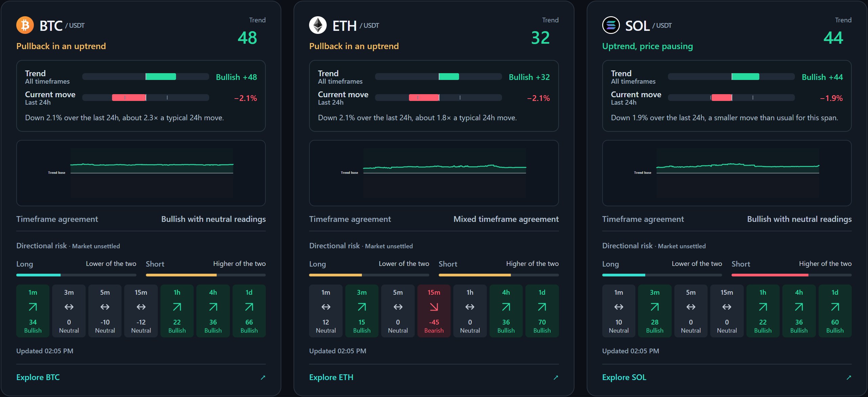Select SOL 15m neutral timeframe tile
The height and width of the screenshot is (397, 868).
[727, 311]
